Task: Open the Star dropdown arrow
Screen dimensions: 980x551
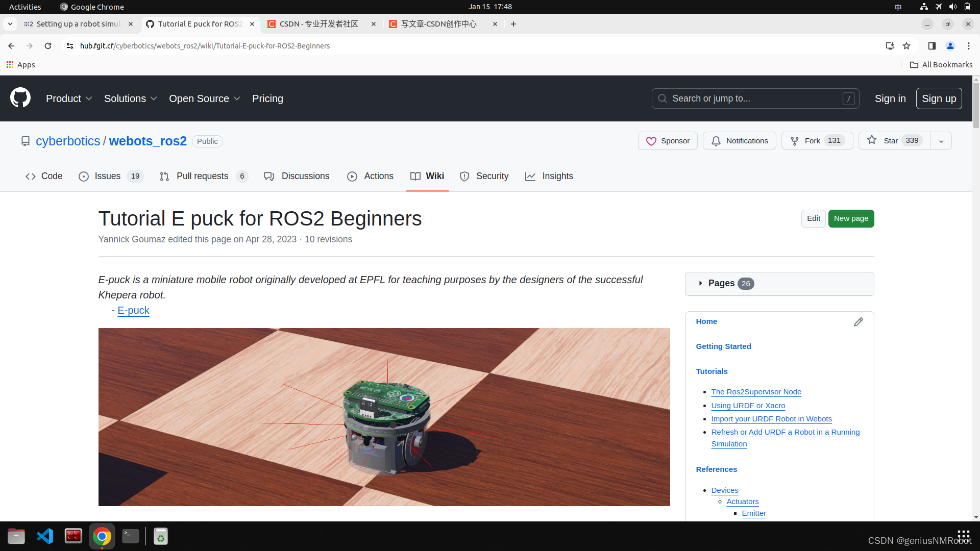Action: coord(941,140)
